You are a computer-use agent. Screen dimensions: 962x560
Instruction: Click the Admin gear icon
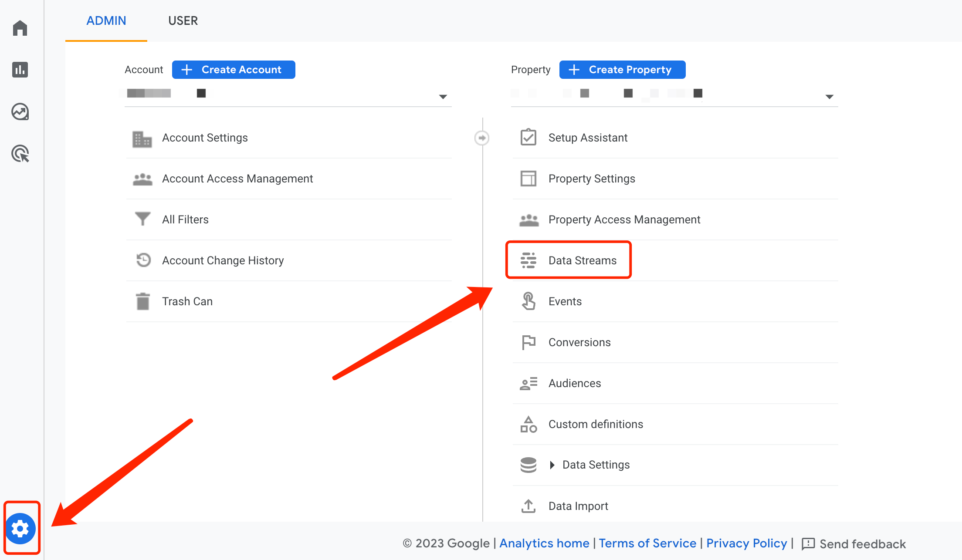[20, 528]
